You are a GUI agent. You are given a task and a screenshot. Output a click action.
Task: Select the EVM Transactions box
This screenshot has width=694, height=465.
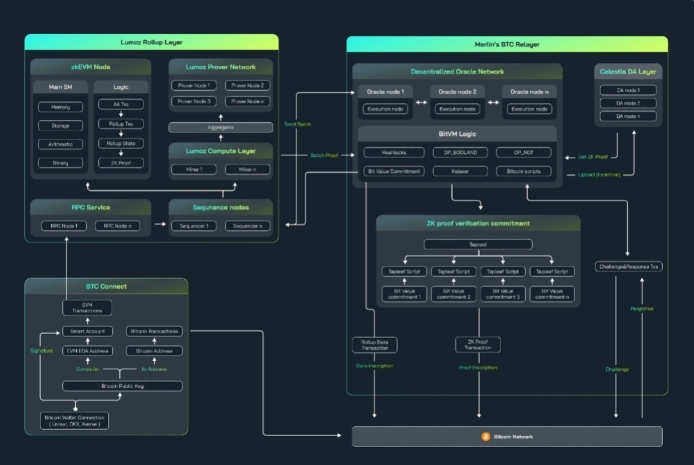coord(87,308)
